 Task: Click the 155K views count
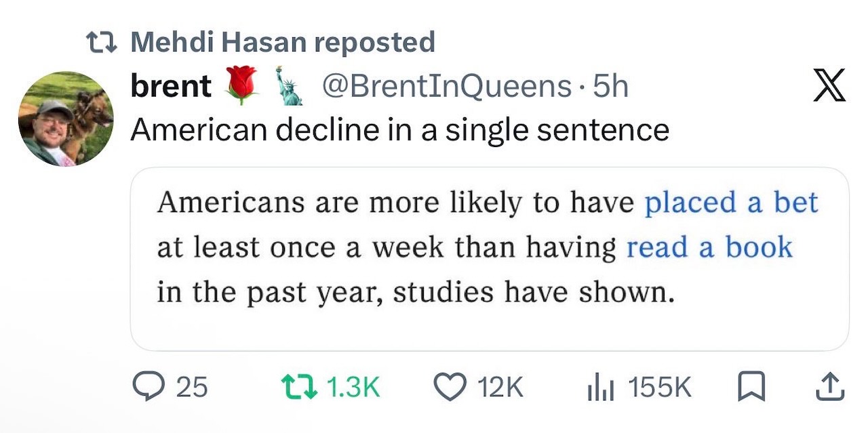(x=660, y=388)
